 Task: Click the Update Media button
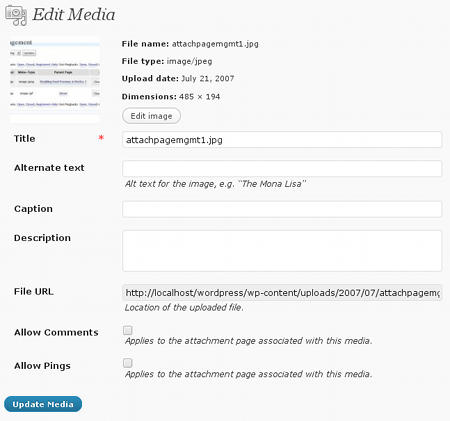pyautogui.click(x=43, y=404)
